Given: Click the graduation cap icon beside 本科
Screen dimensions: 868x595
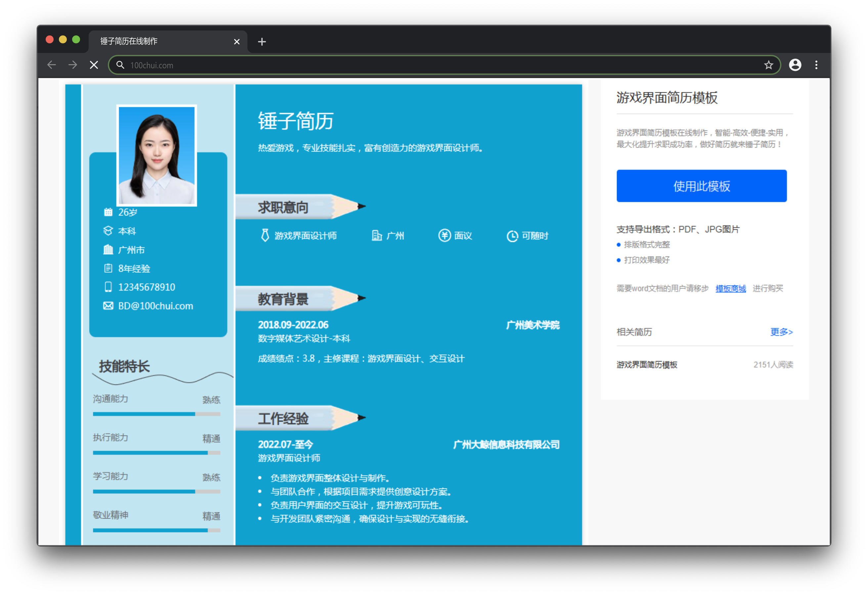Looking at the screenshot, I should [x=108, y=231].
